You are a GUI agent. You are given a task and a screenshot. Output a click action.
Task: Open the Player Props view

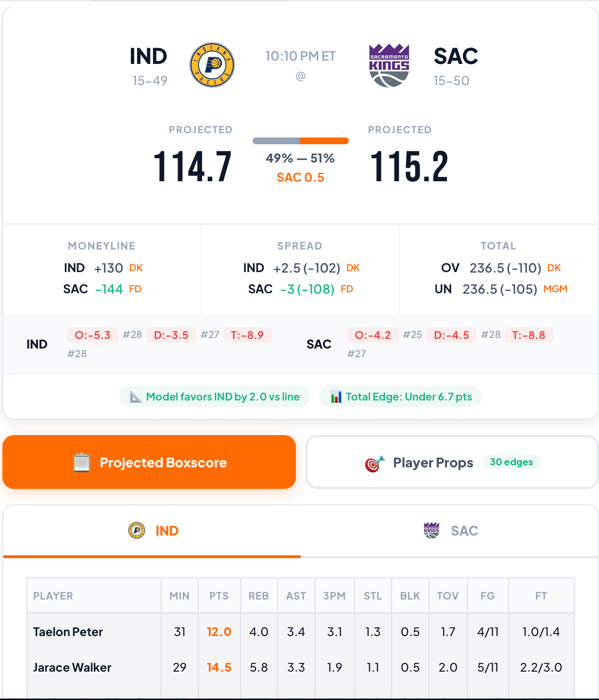click(x=433, y=462)
